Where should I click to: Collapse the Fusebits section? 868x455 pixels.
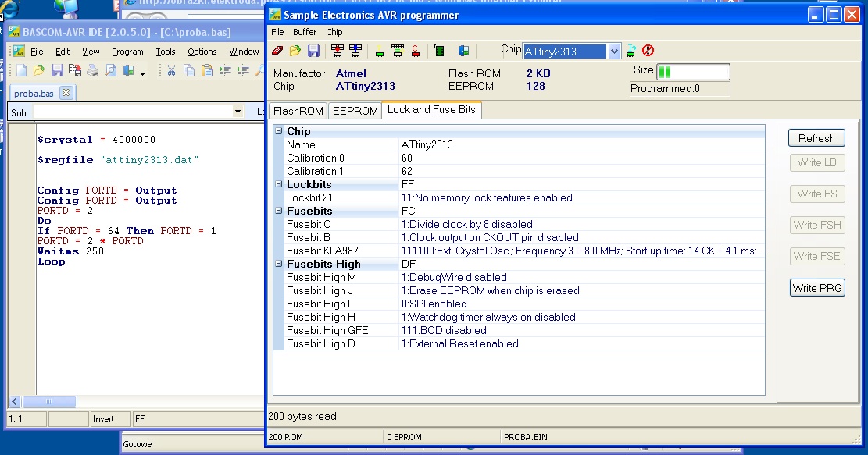[x=279, y=211]
